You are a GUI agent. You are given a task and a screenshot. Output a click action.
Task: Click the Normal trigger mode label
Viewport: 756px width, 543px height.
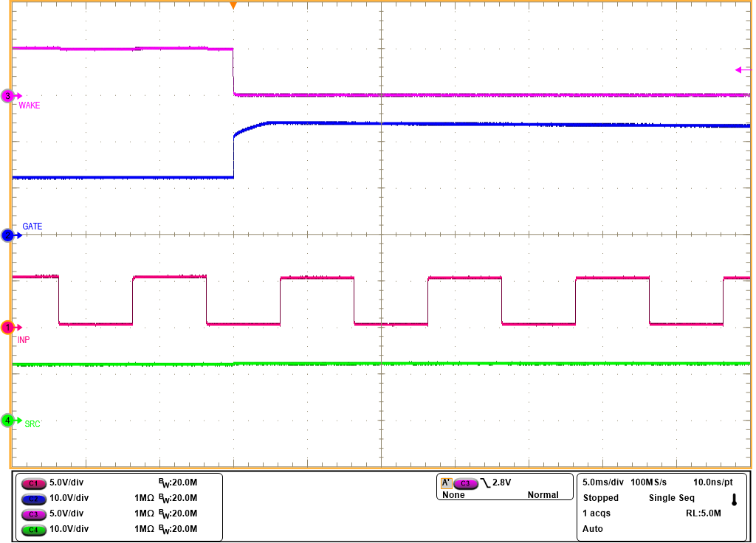click(543, 496)
